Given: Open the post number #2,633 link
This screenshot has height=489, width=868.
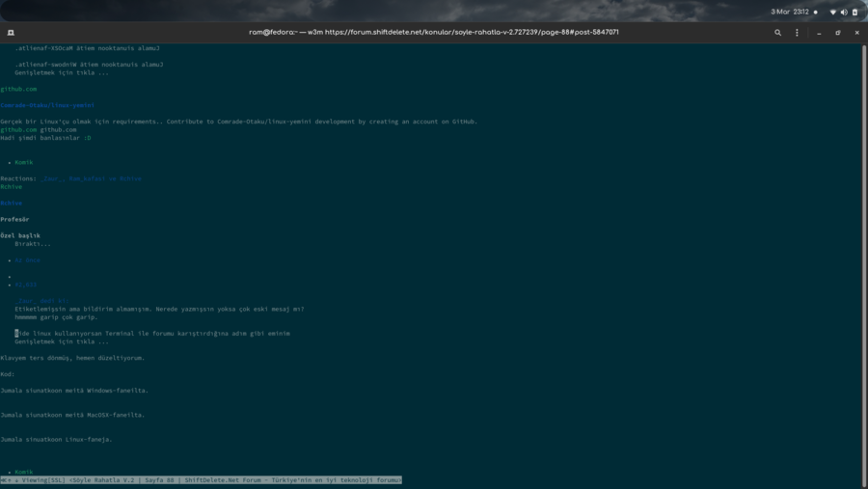Looking at the screenshot, I should click(x=25, y=285).
